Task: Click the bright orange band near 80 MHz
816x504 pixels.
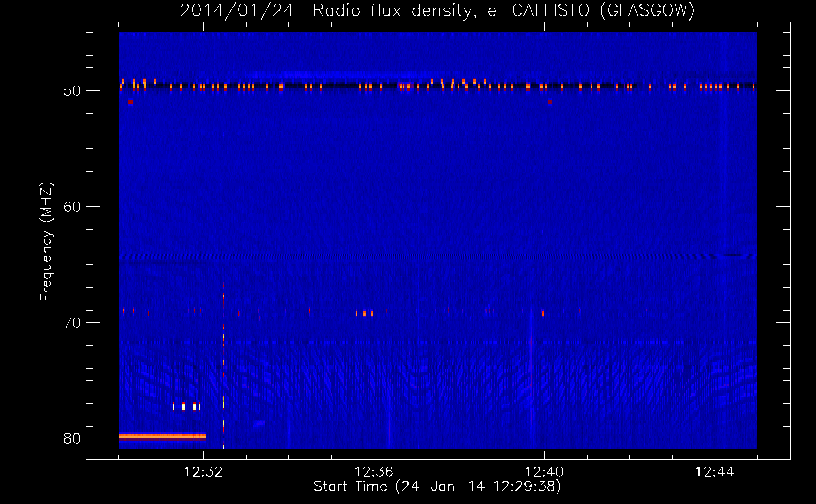Action: (162, 437)
